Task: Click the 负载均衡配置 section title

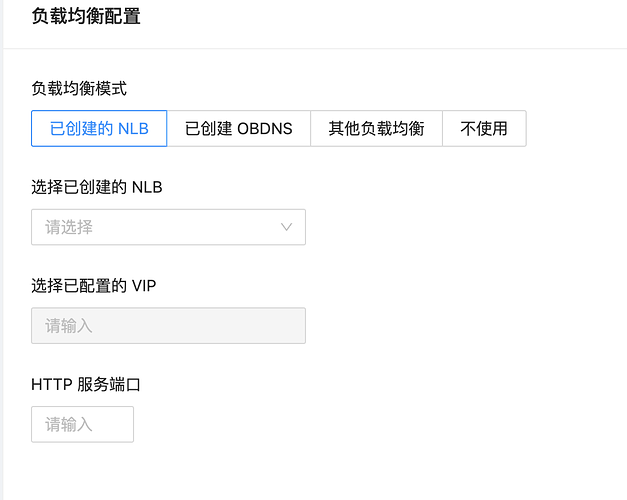Action: click(86, 16)
